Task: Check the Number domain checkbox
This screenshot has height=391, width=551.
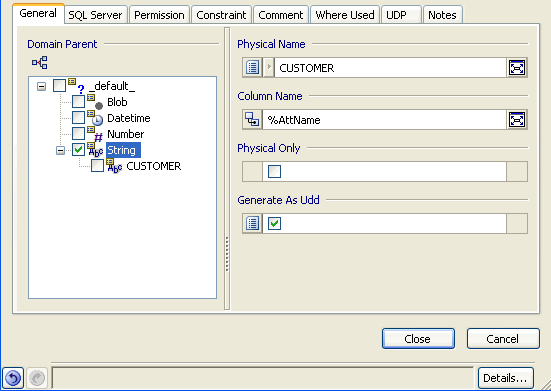Action: (78, 134)
